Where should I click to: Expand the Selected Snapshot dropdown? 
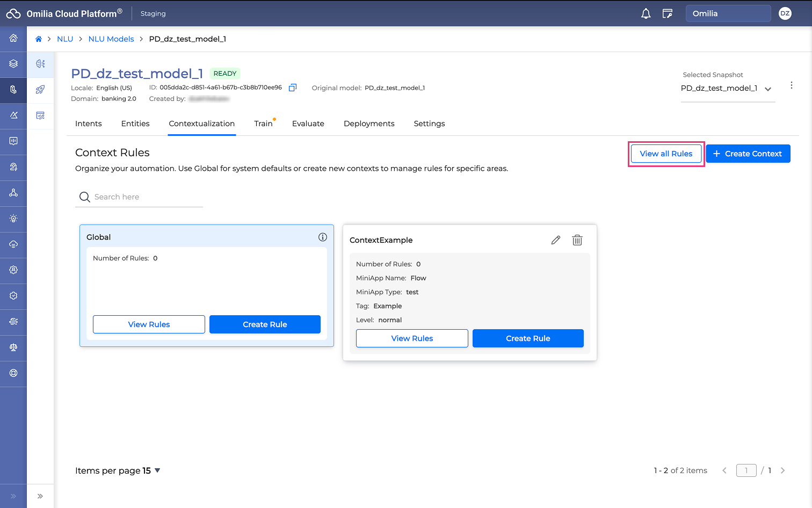click(x=767, y=89)
